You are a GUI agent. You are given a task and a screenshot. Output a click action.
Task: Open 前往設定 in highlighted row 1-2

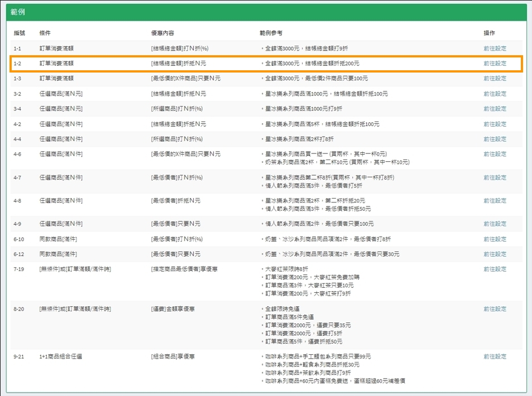pyautogui.click(x=495, y=64)
